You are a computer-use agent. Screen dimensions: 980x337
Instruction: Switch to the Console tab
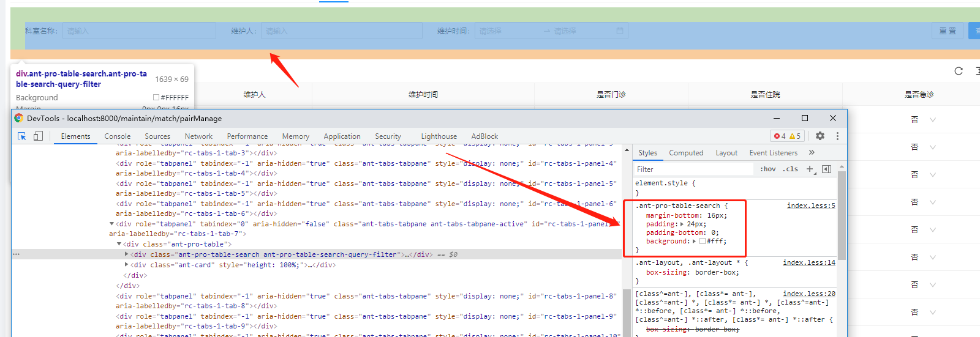tap(117, 136)
